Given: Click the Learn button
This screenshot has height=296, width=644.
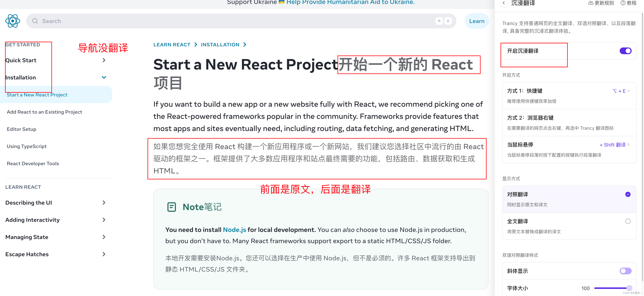Looking at the screenshot, I should pyautogui.click(x=476, y=21).
